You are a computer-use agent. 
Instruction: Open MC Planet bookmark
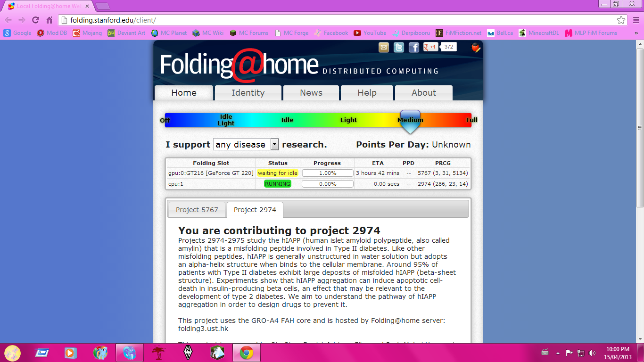(169, 33)
